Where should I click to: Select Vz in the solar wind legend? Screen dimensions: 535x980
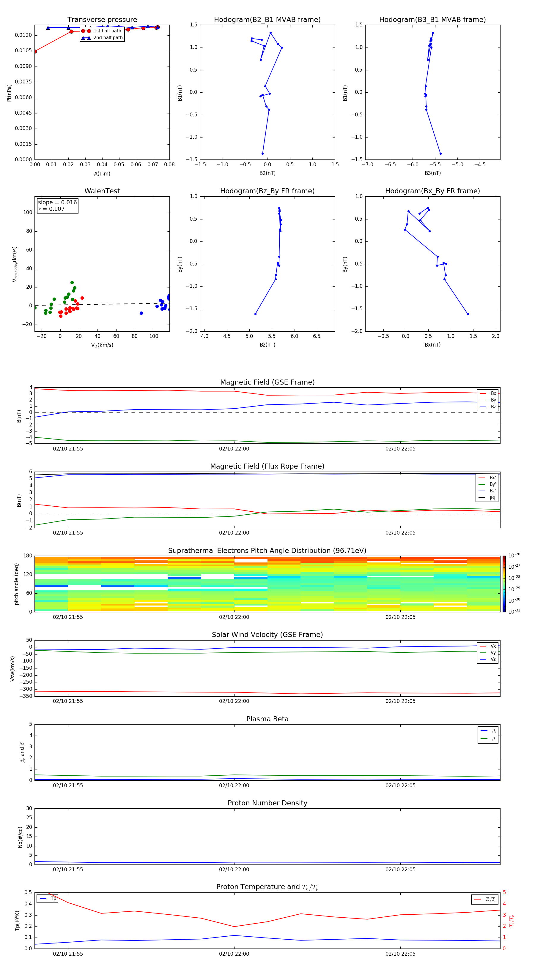pos(488,659)
